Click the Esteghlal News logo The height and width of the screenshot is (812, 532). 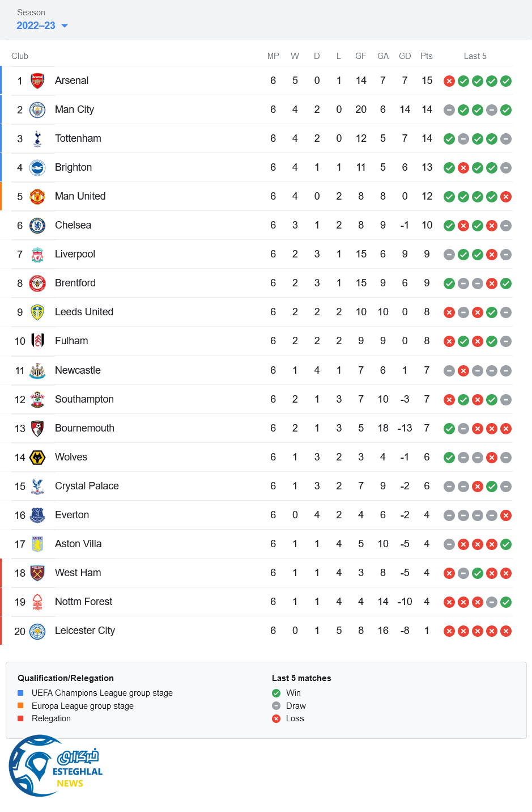[x=56, y=766]
